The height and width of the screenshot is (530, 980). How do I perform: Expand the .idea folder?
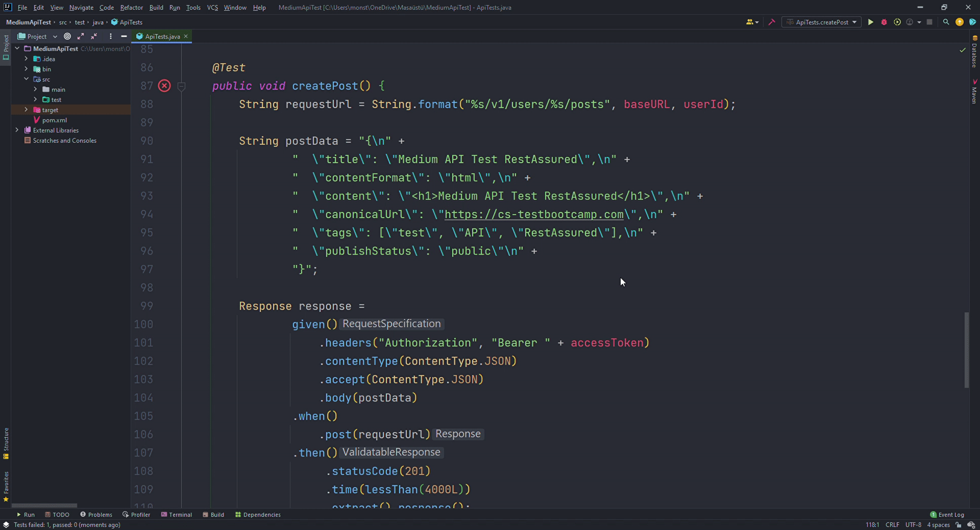pos(26,59)
